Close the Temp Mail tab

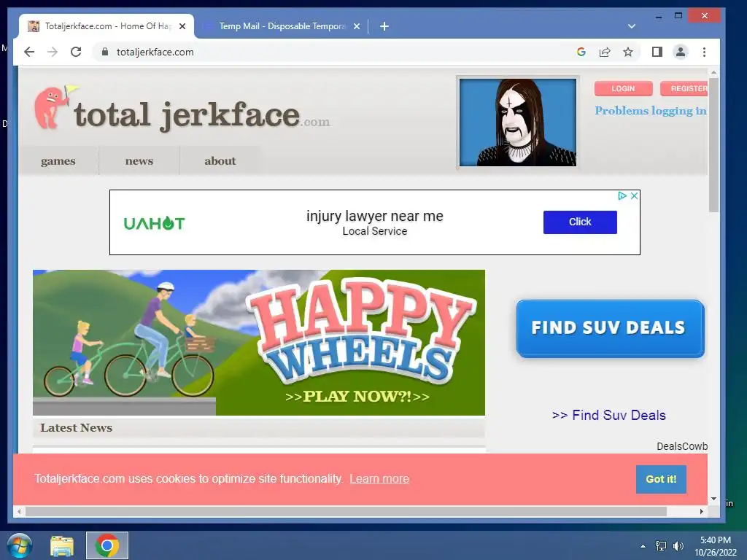(356, 26)
